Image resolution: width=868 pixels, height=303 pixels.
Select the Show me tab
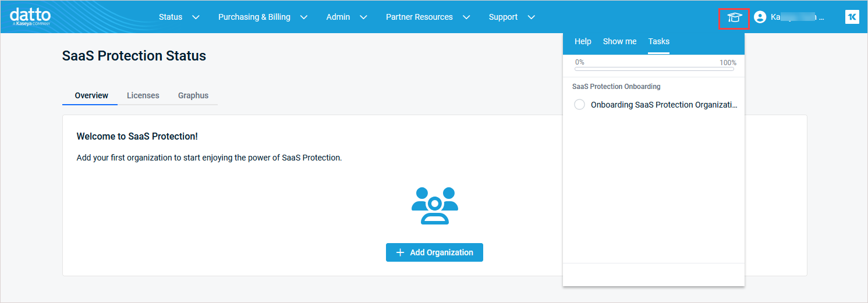tap(619, 41)
